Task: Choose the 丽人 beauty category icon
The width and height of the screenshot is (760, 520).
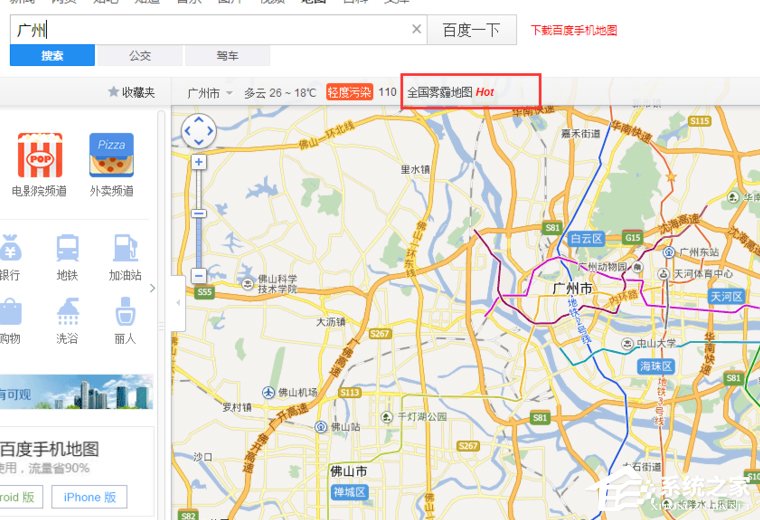Action: tap(125, 312)
